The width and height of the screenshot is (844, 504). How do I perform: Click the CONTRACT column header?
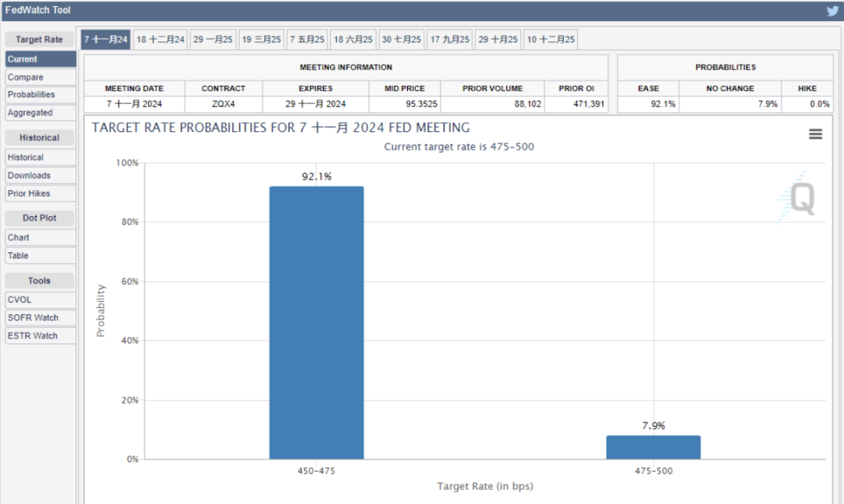tap(223, 88)
